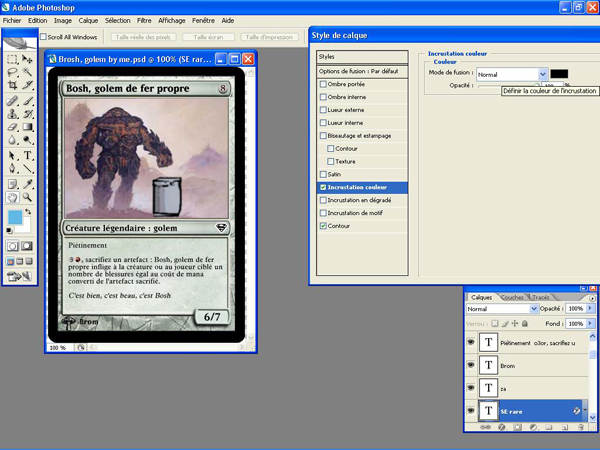Open the Filtre menu

[x=144, y=21]
